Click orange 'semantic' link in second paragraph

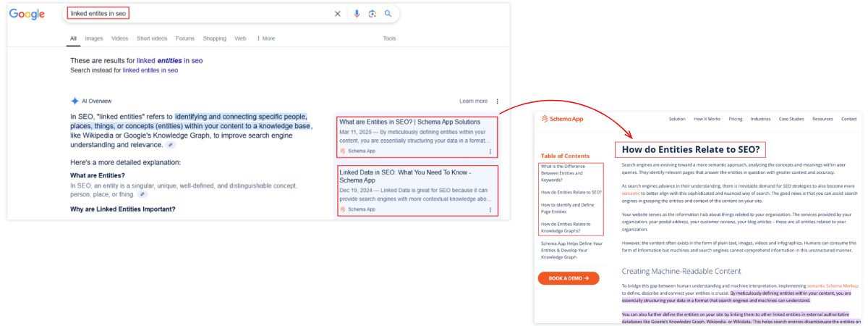coord(631,193)
